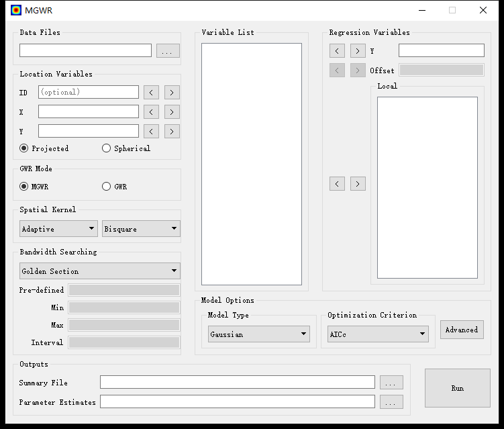Click the MGWR app icon in the title bar

click(x=15, y=10)
